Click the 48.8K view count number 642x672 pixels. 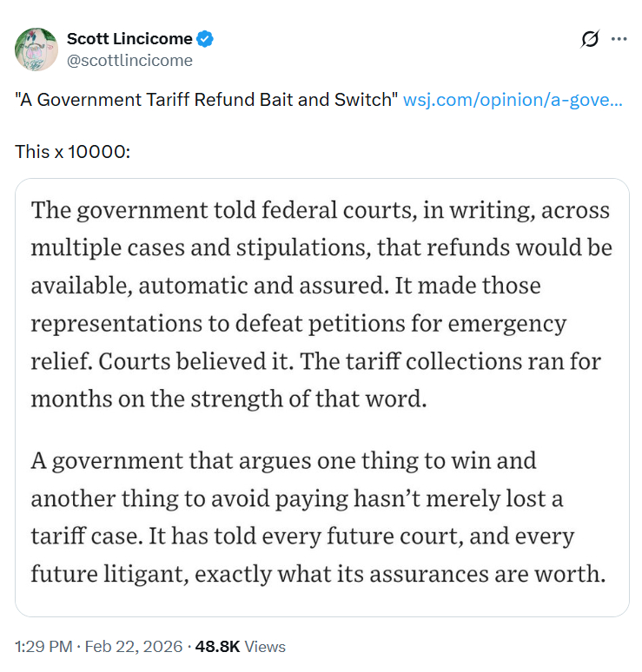(x=216, y=647)
